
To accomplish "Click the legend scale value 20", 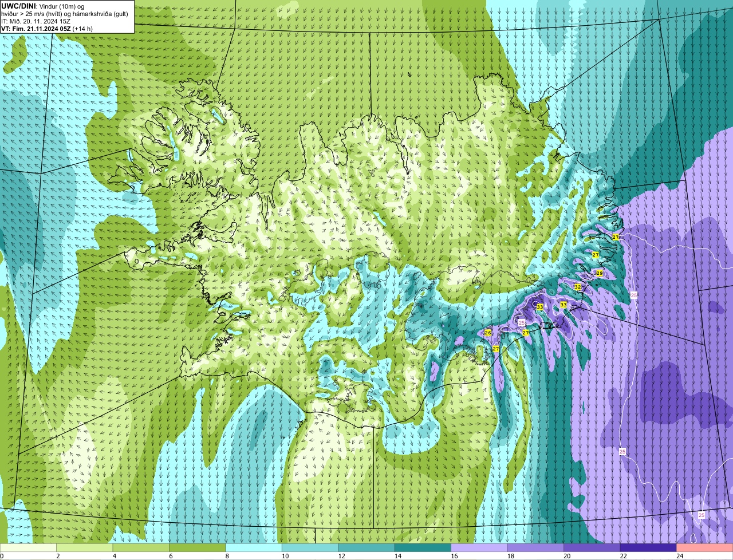I will [x=567, y=555].
